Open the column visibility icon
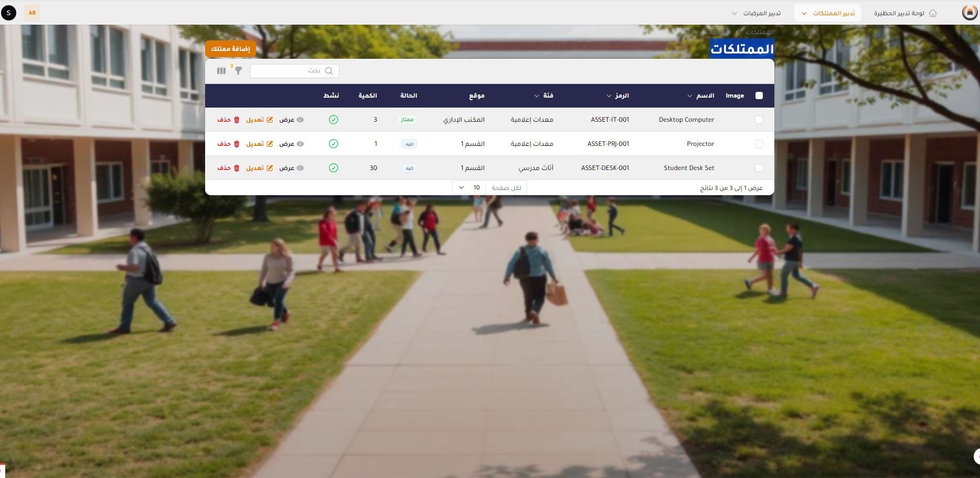The width and height of the screenshot is (980, 478). (221, 71)
